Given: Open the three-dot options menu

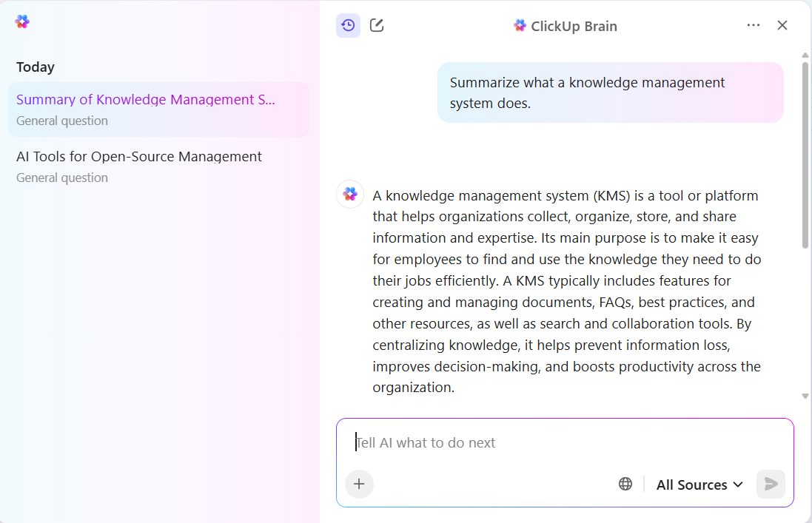Looking at the screenshot, I should [754, 24].
